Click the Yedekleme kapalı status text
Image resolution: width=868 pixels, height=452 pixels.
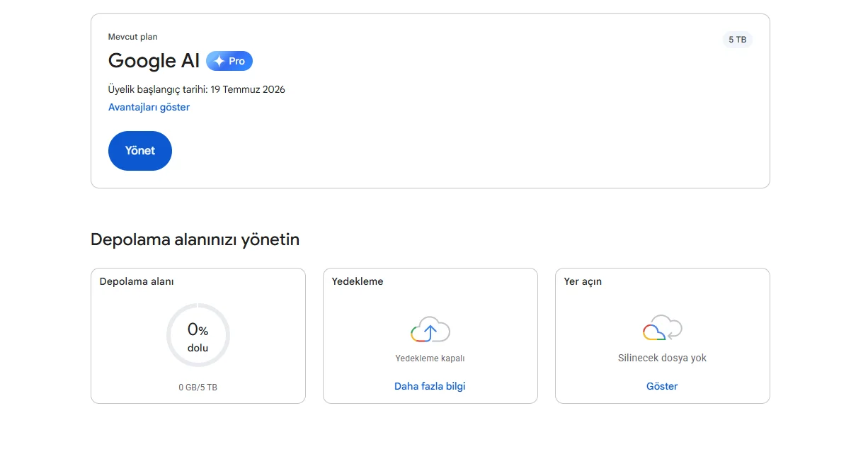(430, 358)
